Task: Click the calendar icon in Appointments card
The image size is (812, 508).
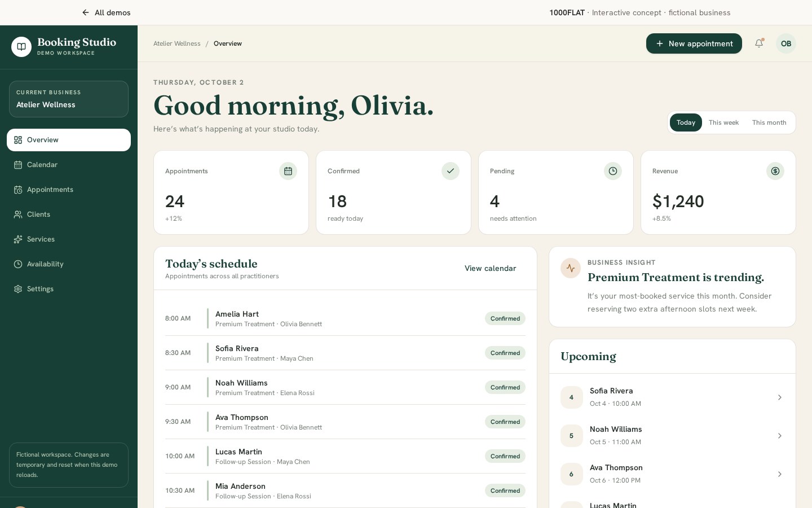Action: point(288,171)
